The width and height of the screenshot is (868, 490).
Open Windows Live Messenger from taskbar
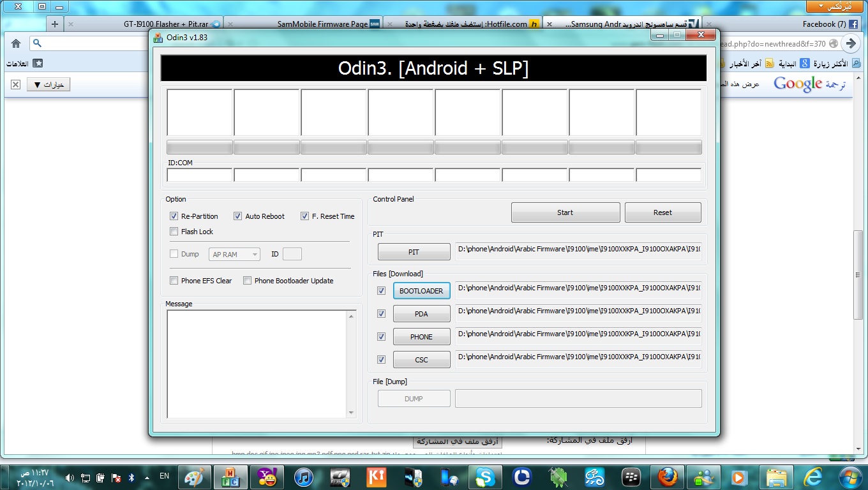pos(704,477)
